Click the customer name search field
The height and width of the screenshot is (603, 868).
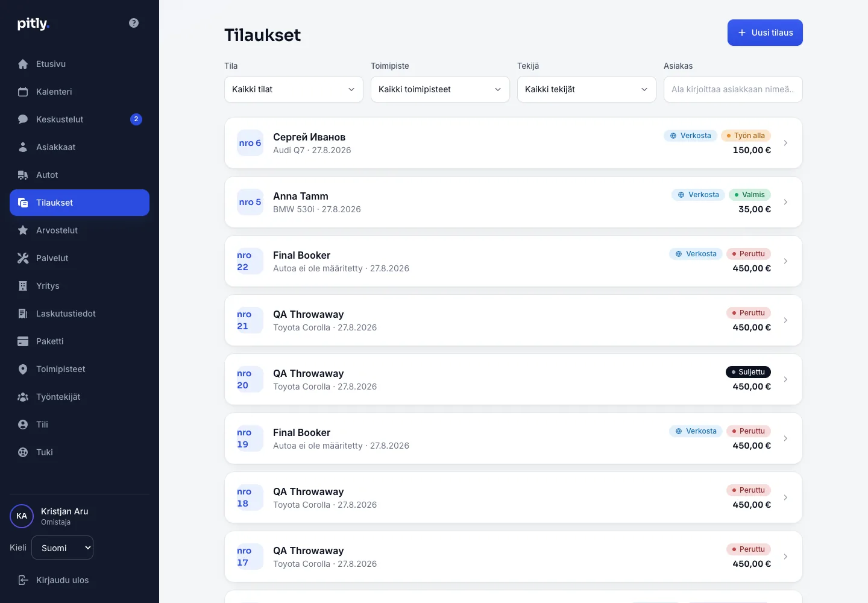733,89
